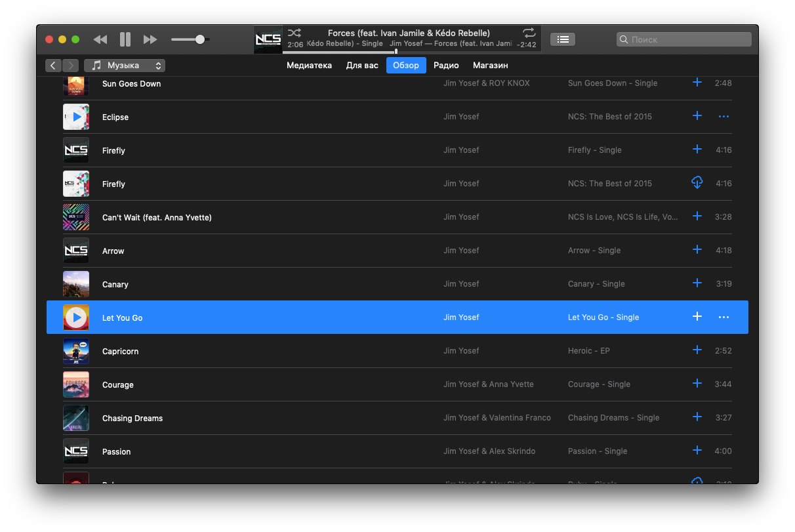Toggle shuffle playback
Image resolution: width=795 pixels, height=532 pixels.
tap(295, 32)
